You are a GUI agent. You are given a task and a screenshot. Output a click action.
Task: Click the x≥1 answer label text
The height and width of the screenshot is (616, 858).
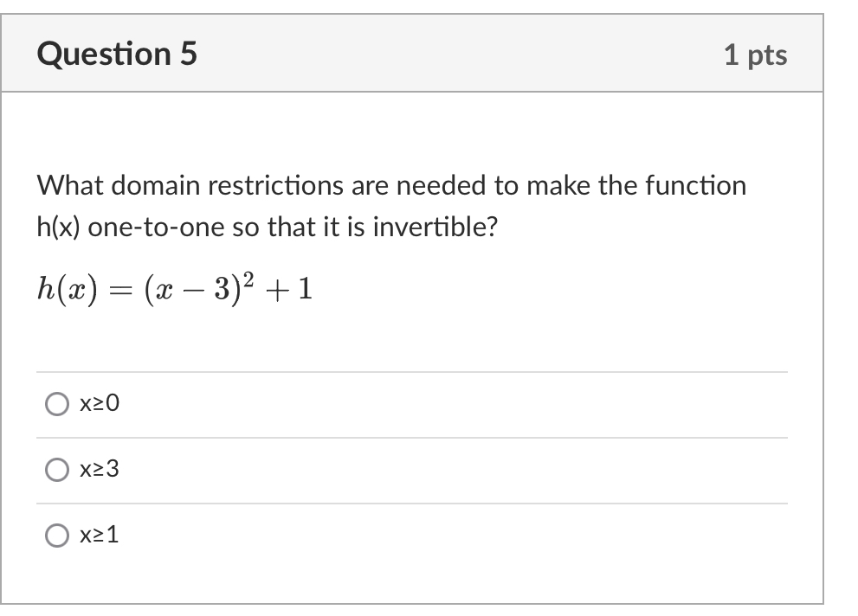point(99,535)
